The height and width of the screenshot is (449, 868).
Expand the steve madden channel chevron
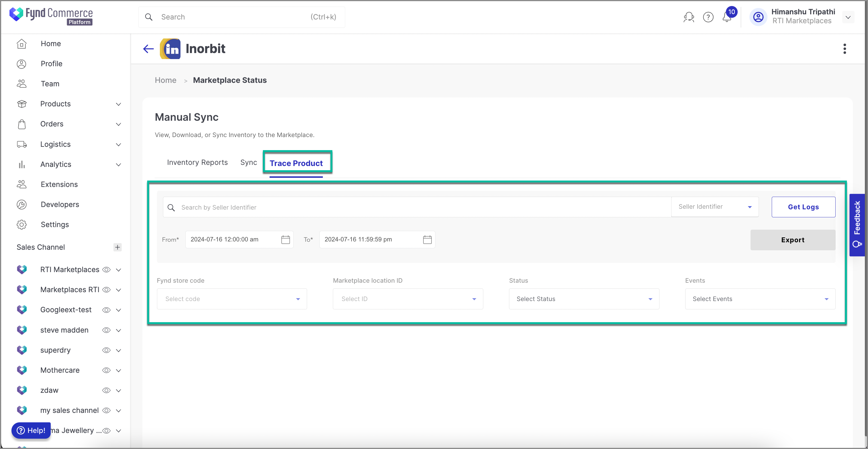118,330
